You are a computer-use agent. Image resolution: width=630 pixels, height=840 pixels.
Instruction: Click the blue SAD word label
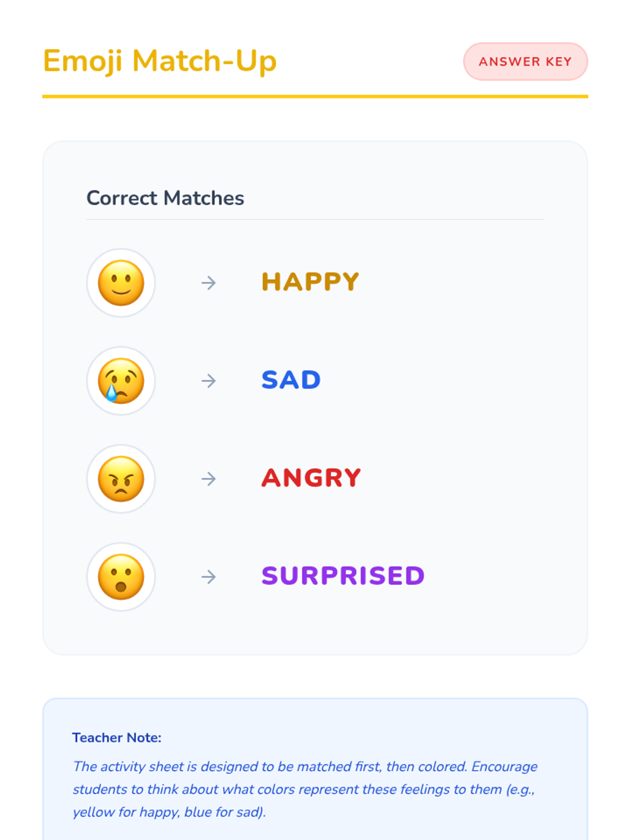pyautogui.click(x=291, y=380)
